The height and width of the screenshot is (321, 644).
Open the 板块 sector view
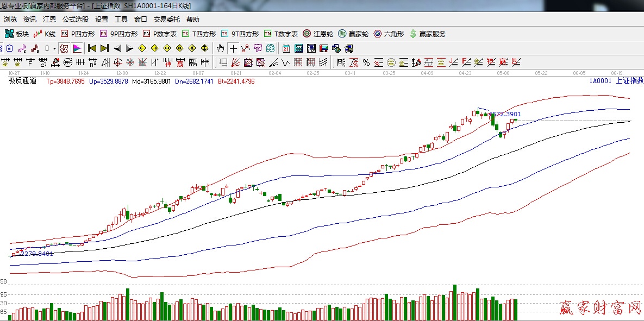click(x=16, y=34)
